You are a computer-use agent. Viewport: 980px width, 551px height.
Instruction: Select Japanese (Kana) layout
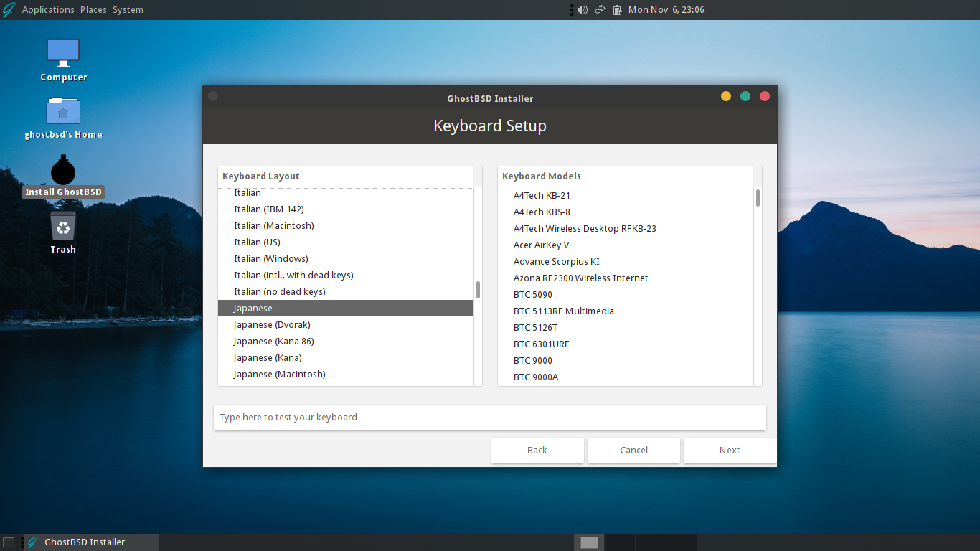[346, 358]
